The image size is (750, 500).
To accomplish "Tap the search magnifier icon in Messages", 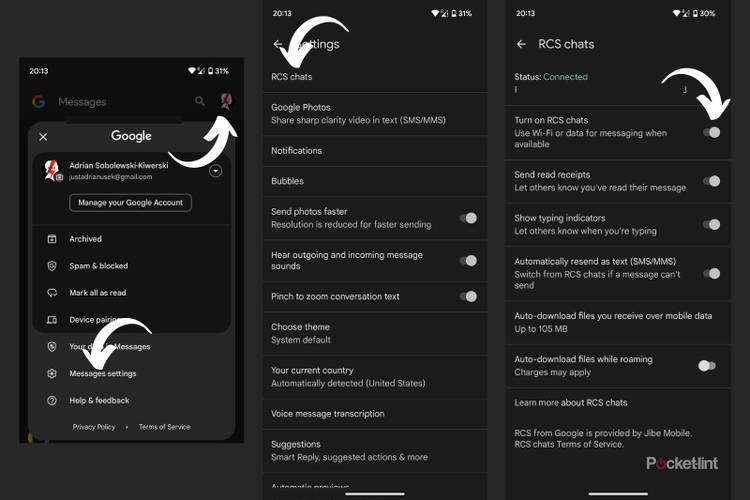I will [200, 101].
